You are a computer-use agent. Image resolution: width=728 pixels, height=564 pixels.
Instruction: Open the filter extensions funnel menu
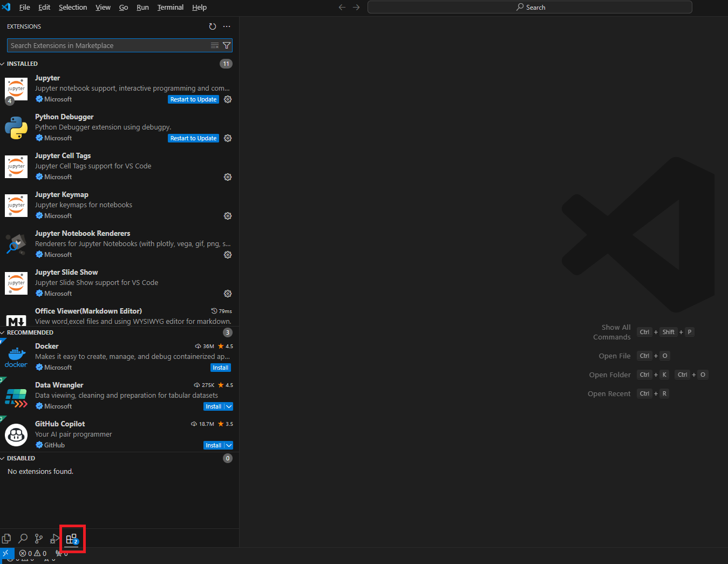(x=227, y=45)
